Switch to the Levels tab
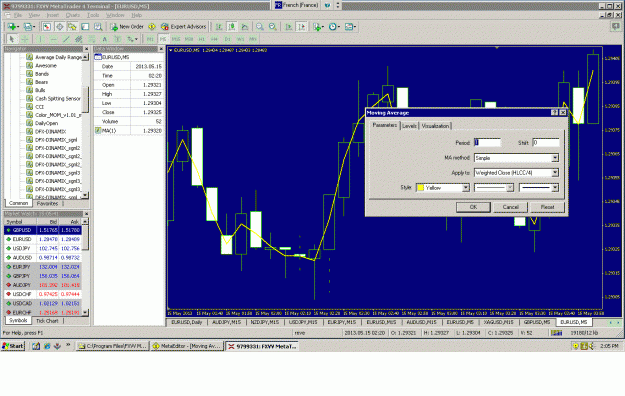 click(409, 126)
